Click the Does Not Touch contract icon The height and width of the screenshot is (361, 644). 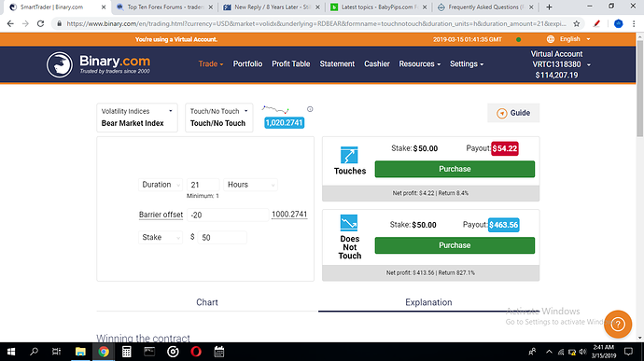pyautogui.click(x=349, y=223)
